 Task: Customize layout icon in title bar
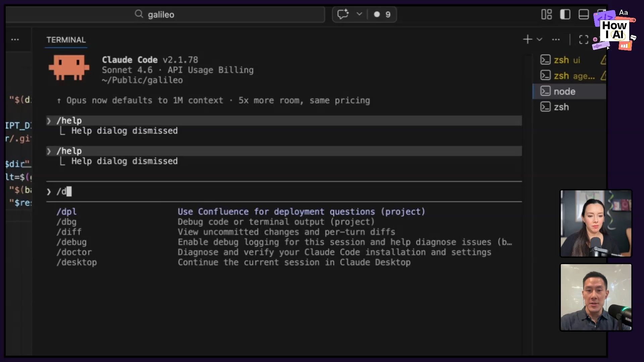pos(546,14)
